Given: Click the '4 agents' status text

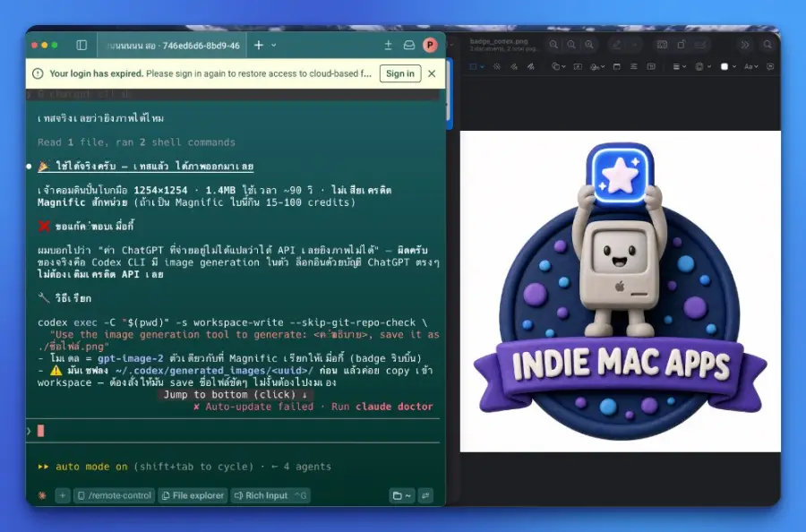Looking at the screenshot, I should click(x=307, y=467).
